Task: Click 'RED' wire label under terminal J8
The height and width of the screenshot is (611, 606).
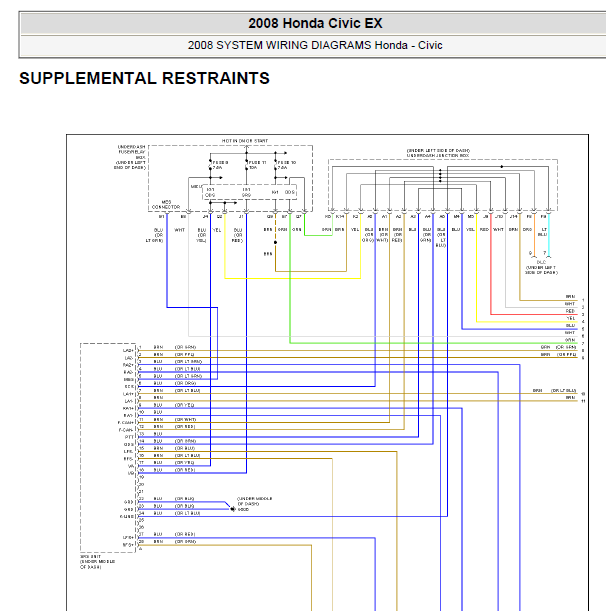Action: [x=484, y=230]
